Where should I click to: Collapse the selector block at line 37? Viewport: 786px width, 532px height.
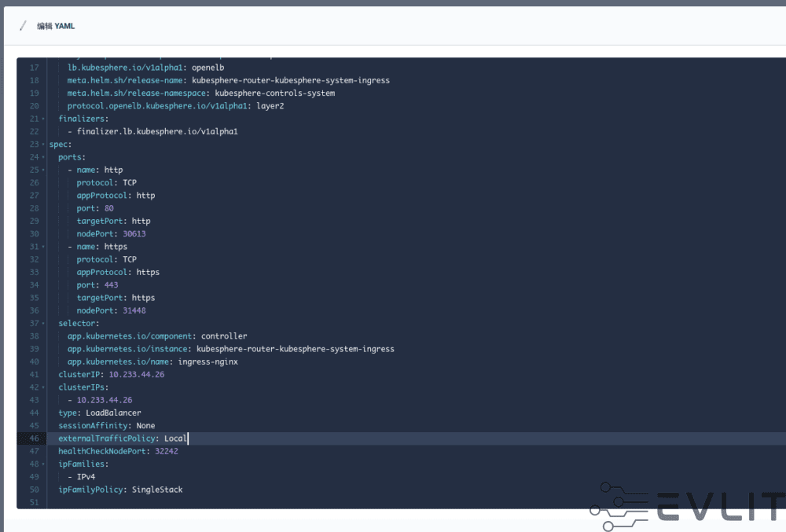click(x=43, y=323)
